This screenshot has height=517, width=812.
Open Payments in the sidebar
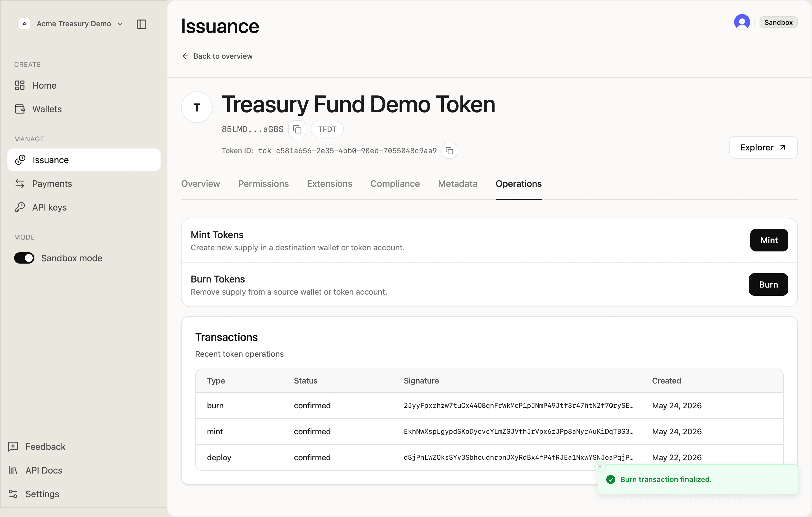(x=84, y=184)
